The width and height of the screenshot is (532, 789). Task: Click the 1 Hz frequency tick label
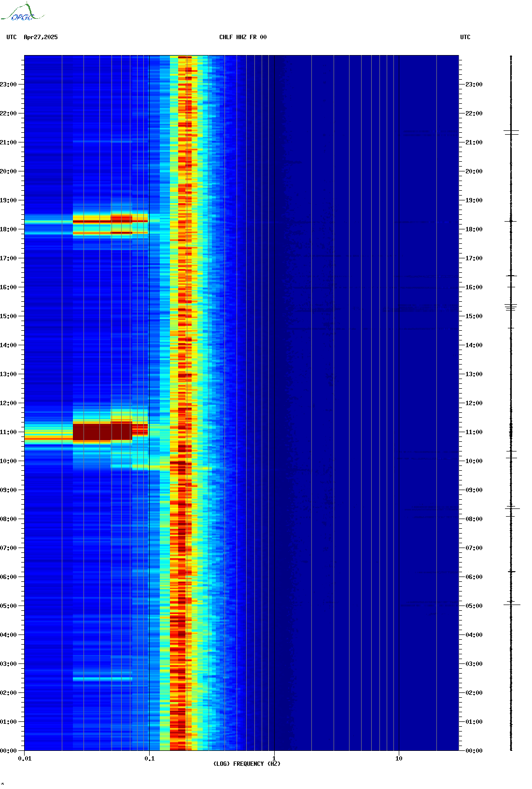pyautogui.click(x=274, y=759)
